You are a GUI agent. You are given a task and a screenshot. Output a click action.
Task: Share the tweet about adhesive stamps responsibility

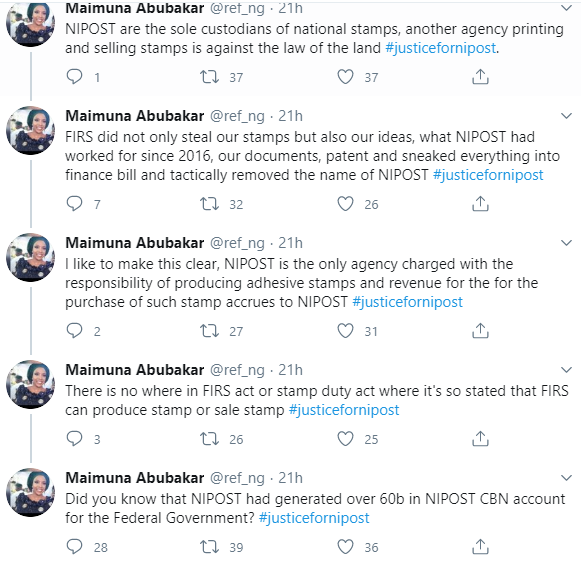(x=480, y=331)
